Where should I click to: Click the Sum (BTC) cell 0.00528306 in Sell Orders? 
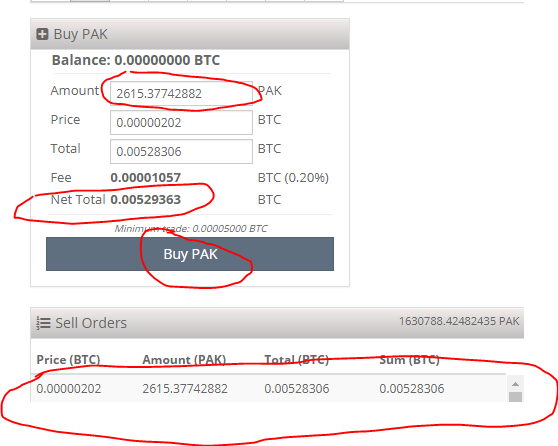pos(411,388)
